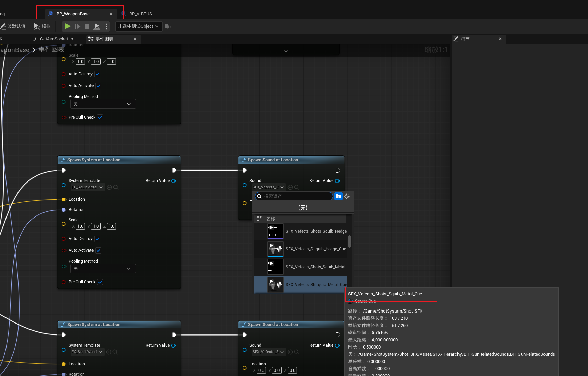Close the BP_WeaponBase tab
The height and width of the screenshot is (376, 588).
pyautogui.click(x=111, y=14)
